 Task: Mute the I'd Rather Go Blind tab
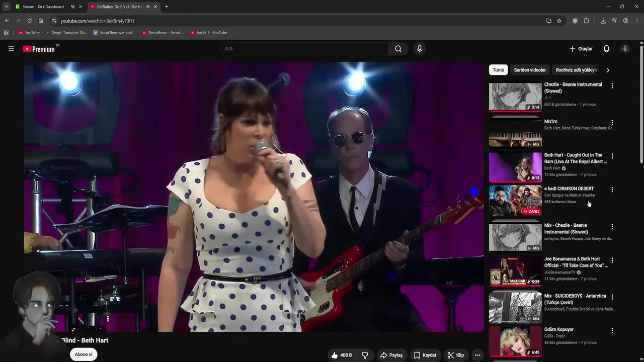coord(147,7)
